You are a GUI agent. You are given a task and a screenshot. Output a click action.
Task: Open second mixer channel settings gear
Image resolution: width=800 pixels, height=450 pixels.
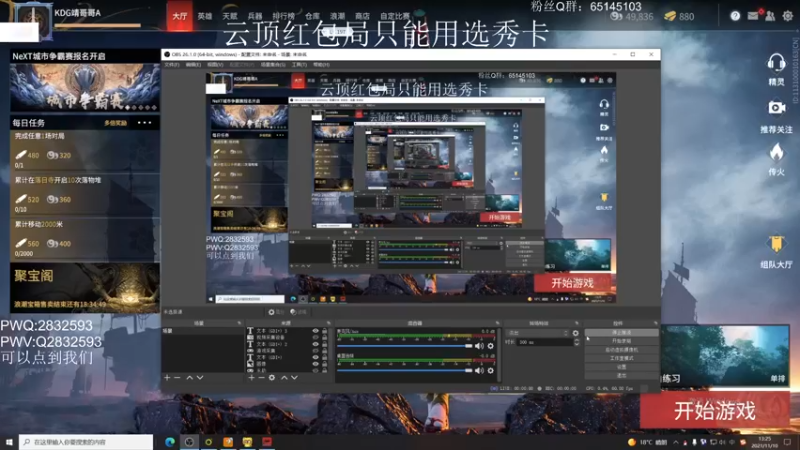point(491,370)
